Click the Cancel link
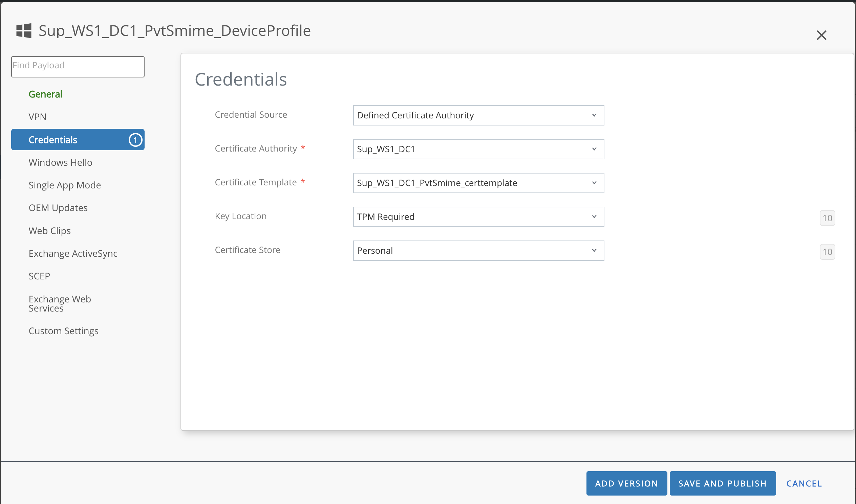 pyautogui.click(x=804, y=483)
